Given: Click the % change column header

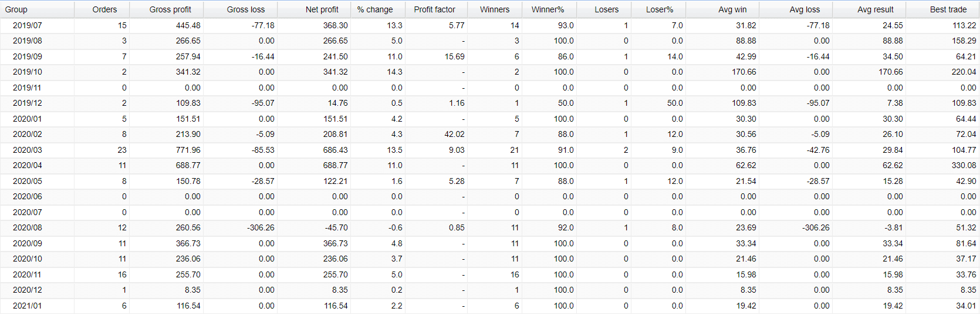Looking at the screenshot, I should click(378, 9).
